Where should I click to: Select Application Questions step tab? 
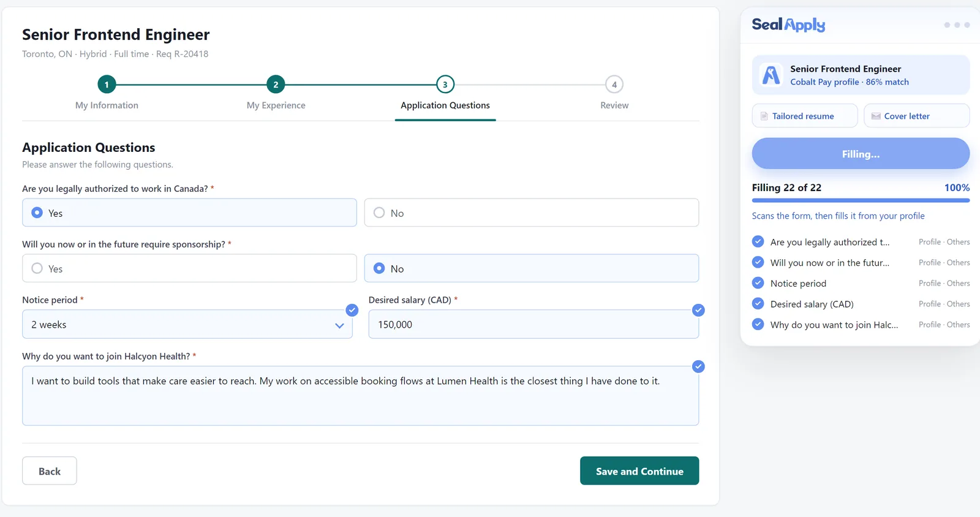tap(445, 105)
